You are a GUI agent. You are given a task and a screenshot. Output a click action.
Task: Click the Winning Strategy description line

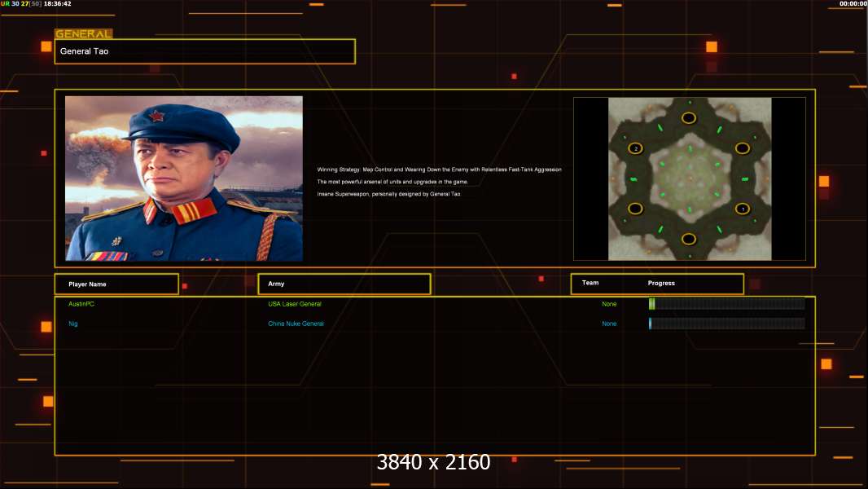point(439,170)
